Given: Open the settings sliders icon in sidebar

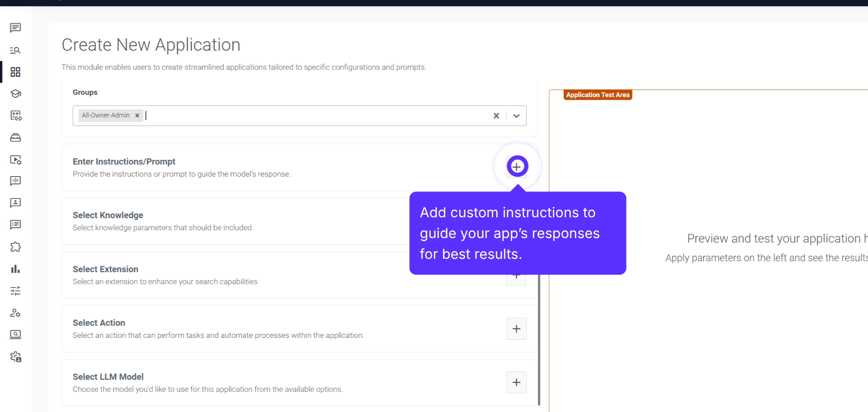Looking at the screenshot, I should pos(15,291).
